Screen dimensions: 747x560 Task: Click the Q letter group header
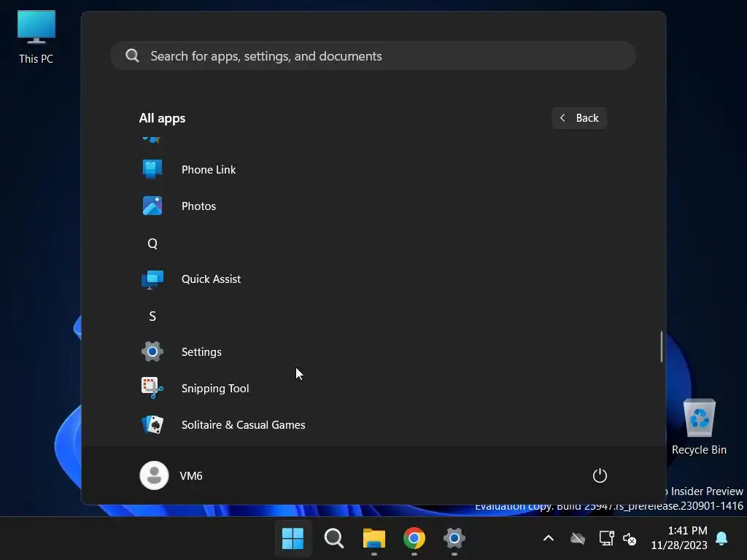click(152, 244)
